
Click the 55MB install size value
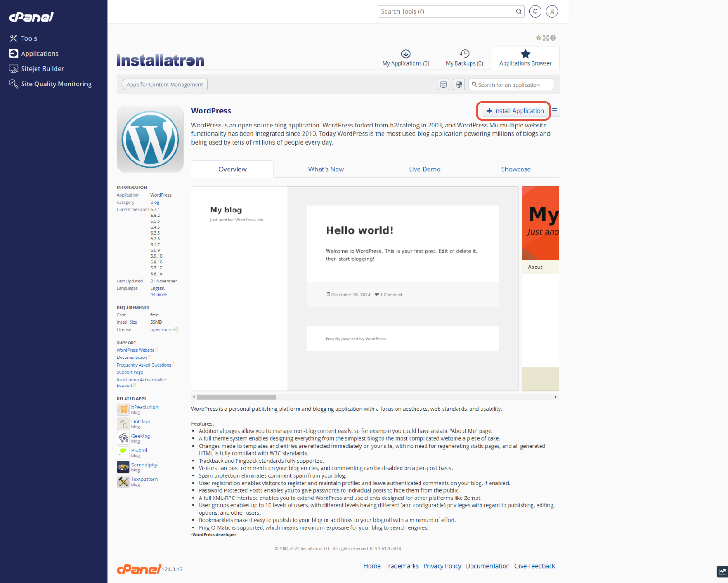156,322
